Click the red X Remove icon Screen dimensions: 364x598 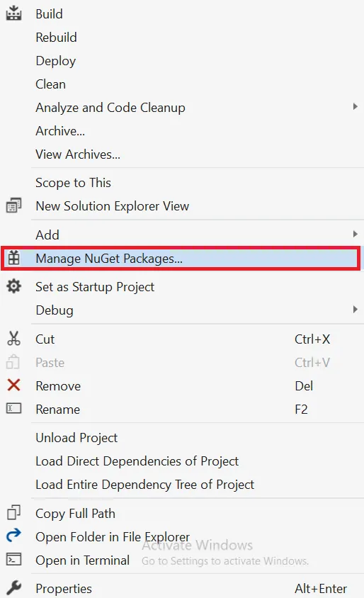pyautogui.click(x=13, y=385)
